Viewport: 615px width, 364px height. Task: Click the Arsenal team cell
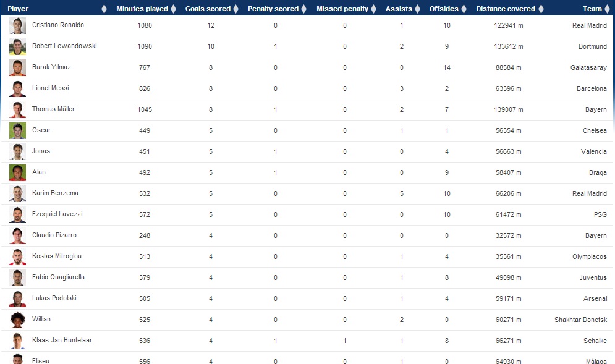tap(595, 299)
